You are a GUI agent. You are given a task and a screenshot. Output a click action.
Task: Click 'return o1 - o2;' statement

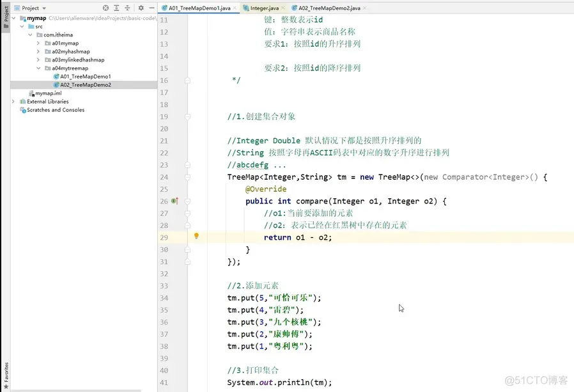click(x=298, y=237)
